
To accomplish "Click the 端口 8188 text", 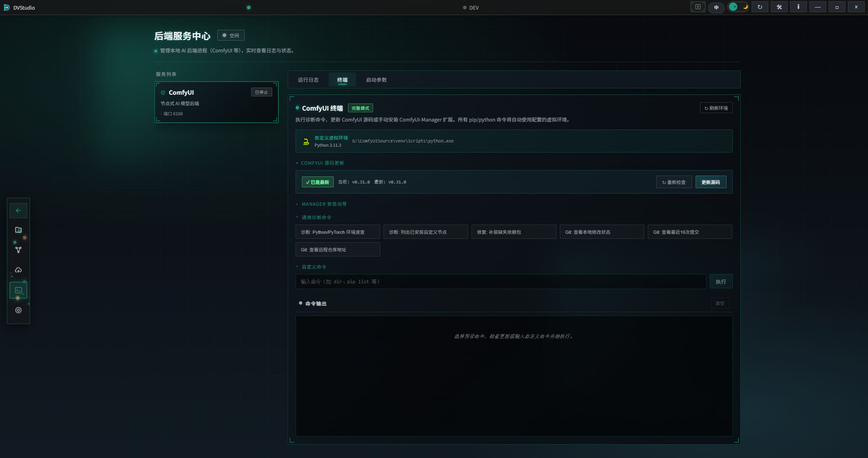I will 173,114.
